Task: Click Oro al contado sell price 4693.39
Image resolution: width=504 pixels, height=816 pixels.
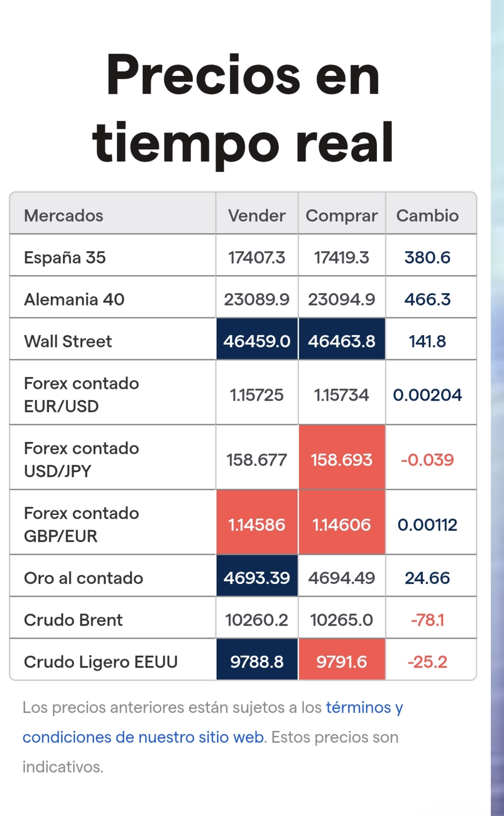Action: tap(257, 576)
